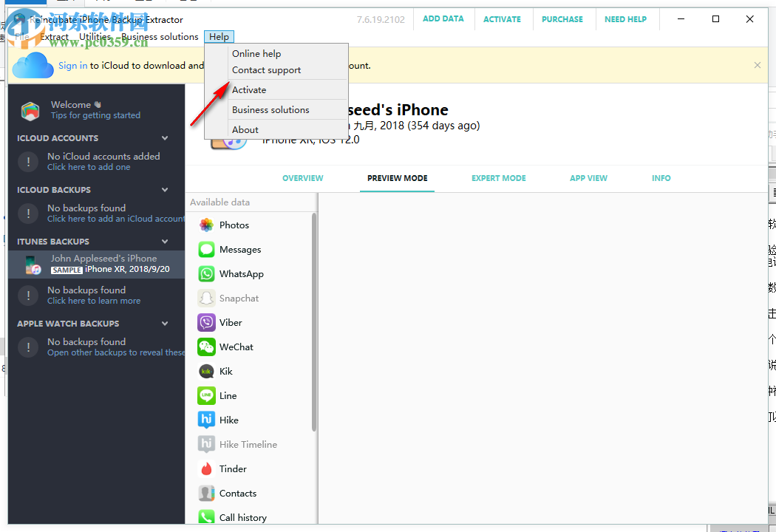Viewport: 776px width, 532px height.
Task: Collapse the APPLE WATCH BACKUPS section
Action: coord(163,323)
